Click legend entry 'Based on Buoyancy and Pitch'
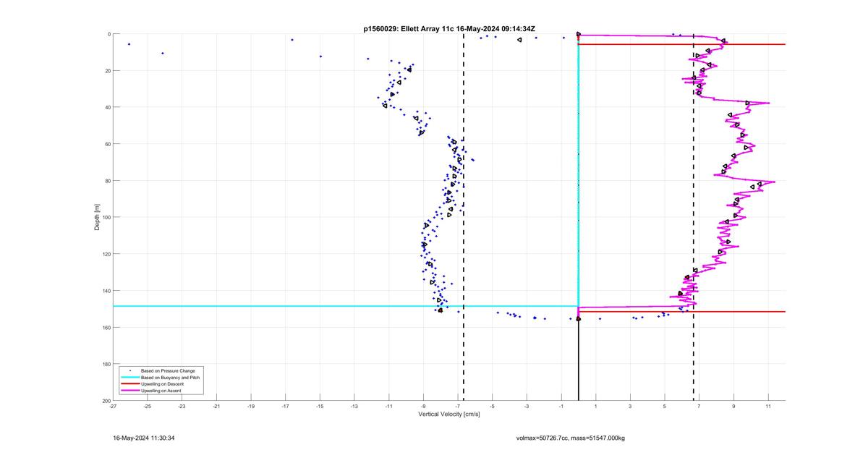868x450 pixels. tap(171, 378)
